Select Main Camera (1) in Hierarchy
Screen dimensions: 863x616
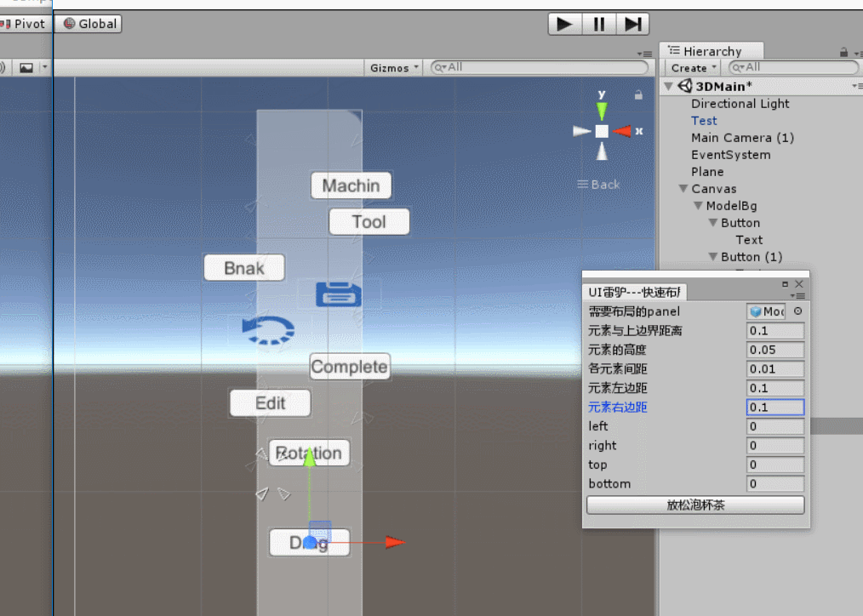click(x=742, y=138)
